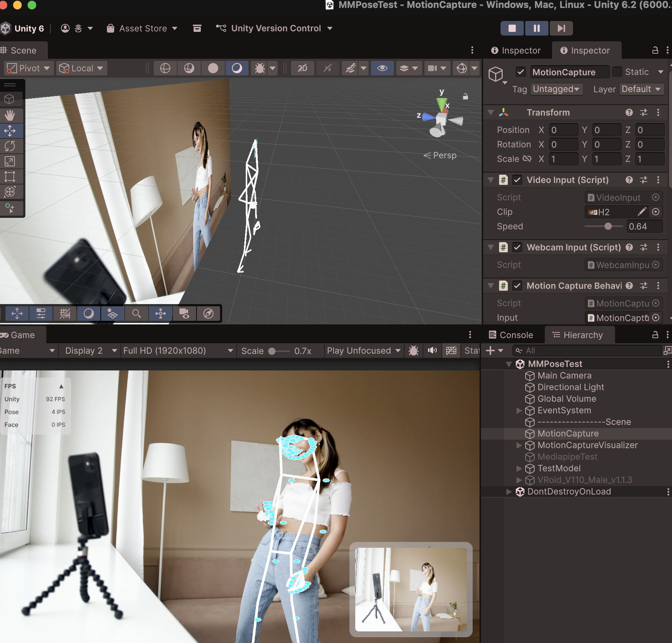This screenshot has width=672, height=643.
Task: Open Scene panel more options menu
Action: click(x=472, y=50)
